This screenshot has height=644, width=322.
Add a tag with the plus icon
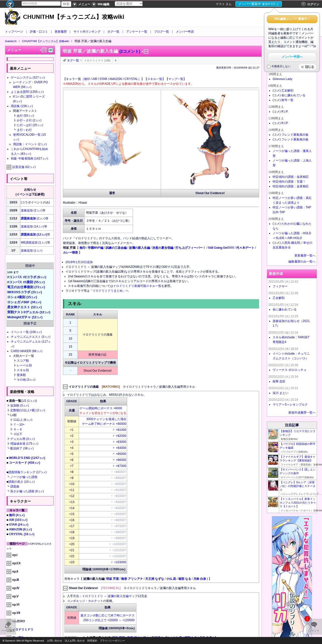(x=115, y=60)
